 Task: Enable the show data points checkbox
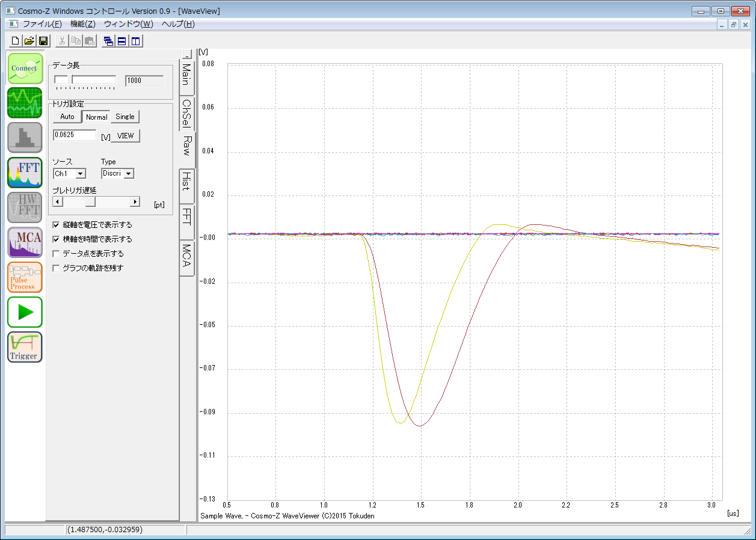pos(57,254)
